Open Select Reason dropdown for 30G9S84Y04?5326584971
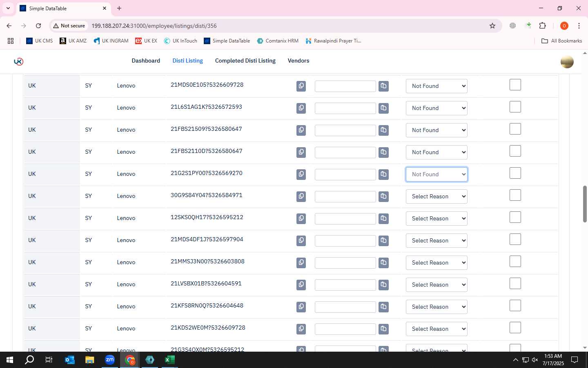The height and width of the screenshot is (368, 588). pyautogui.click(x=437, y=196)
